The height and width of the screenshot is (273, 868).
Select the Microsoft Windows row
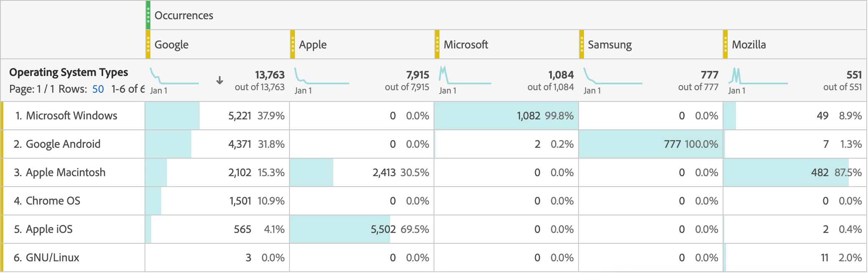point(71,116)
